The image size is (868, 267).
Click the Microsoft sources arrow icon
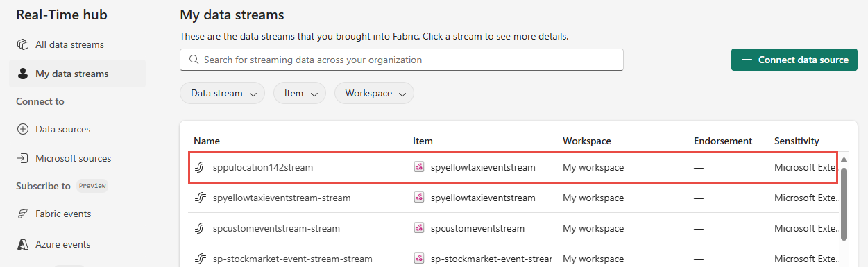pos(23,158)
